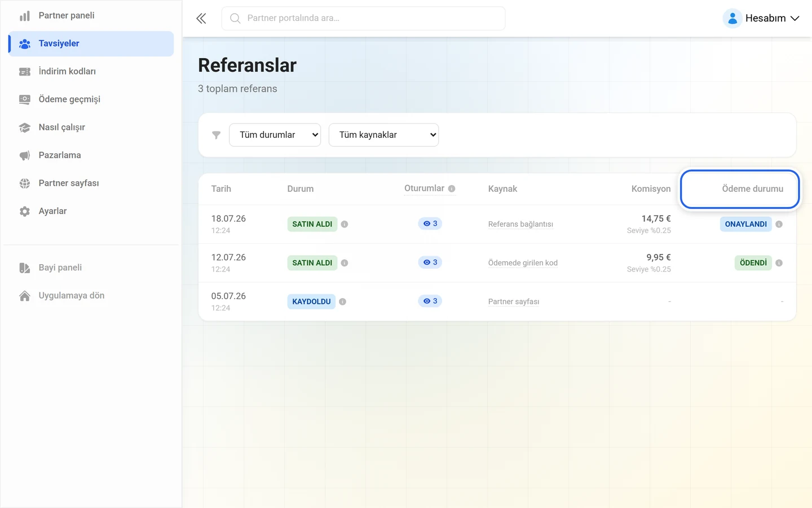The height and width of the screenshot is (508, 812).
Task: Click the partner portal search field
Action: (x=364, y=19)
